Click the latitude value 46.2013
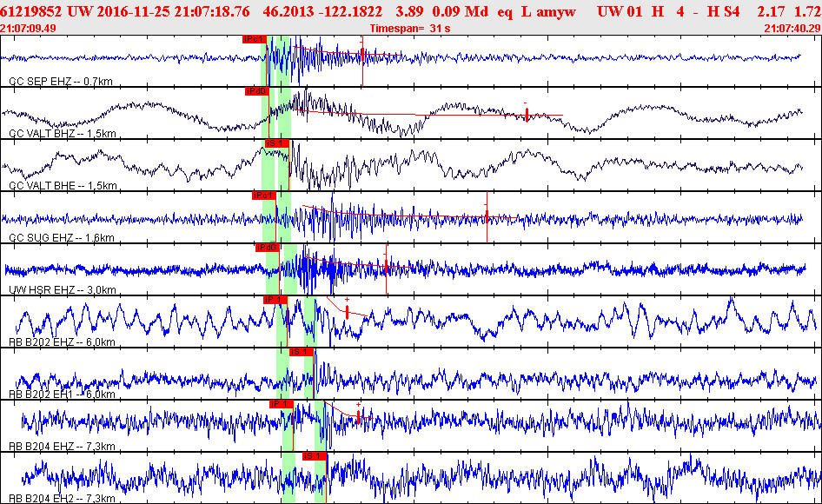 tap(288, 11)
